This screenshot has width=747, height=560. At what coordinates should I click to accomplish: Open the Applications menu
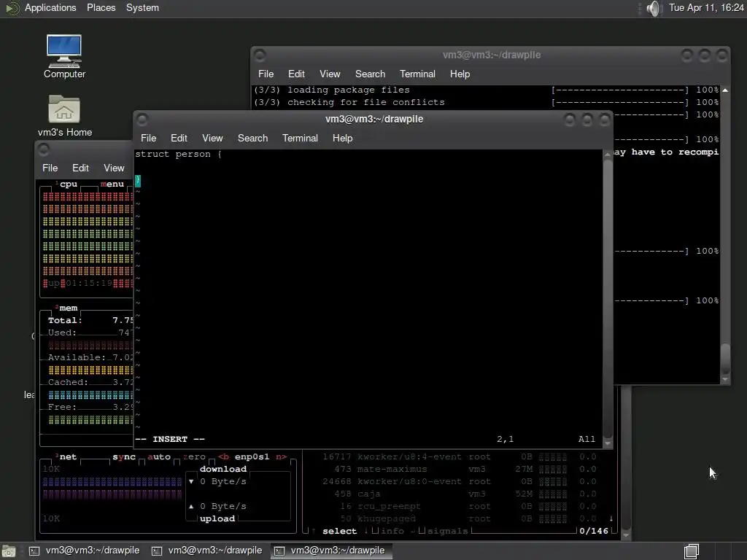coord(50,7)
